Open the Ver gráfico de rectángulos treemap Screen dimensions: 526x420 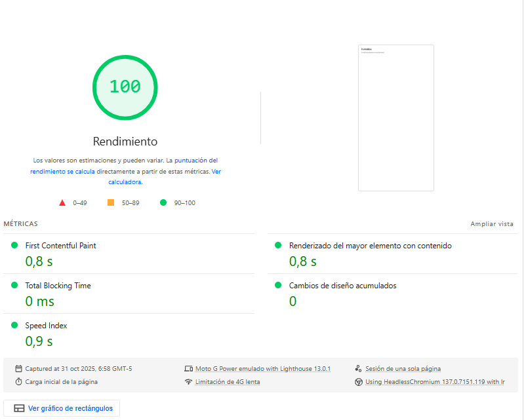[62, 408]
